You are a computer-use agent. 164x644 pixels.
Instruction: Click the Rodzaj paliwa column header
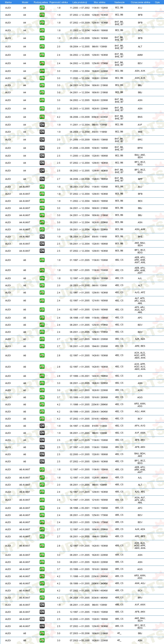(41, 2)
